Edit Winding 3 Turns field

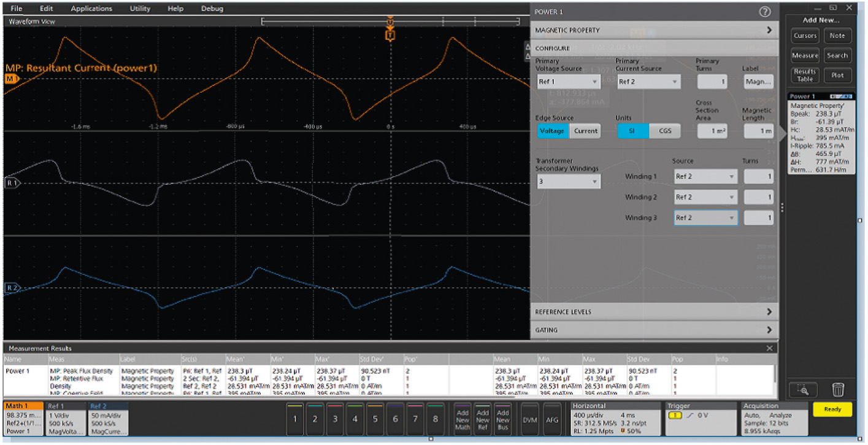(759, 217)
